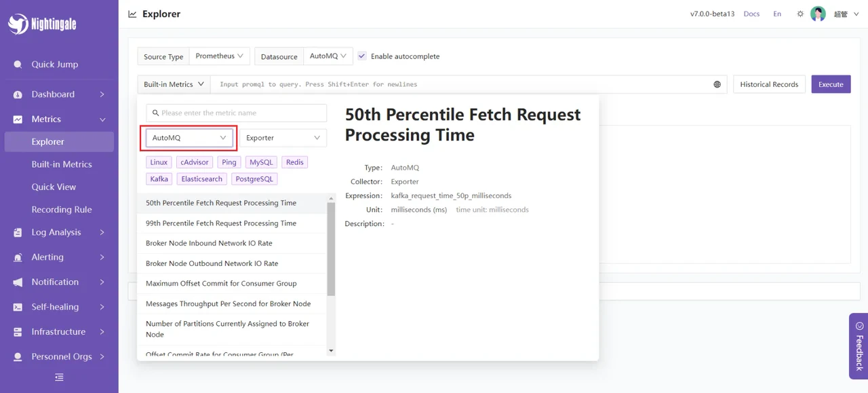Switch to the Explorer sidebar entry
This screenshot has height=393, width=868.
pos(46,141)
